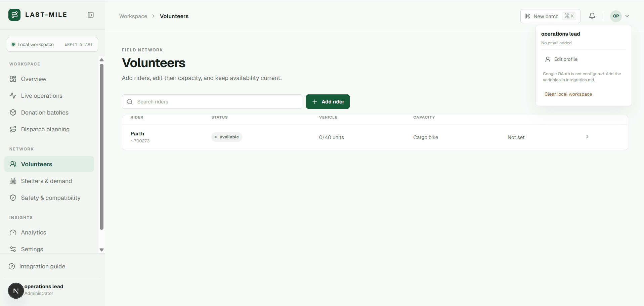Navigate to Dispatch planning
The image size is (644, 306).
pyautogui.click(x=49, y=129)
